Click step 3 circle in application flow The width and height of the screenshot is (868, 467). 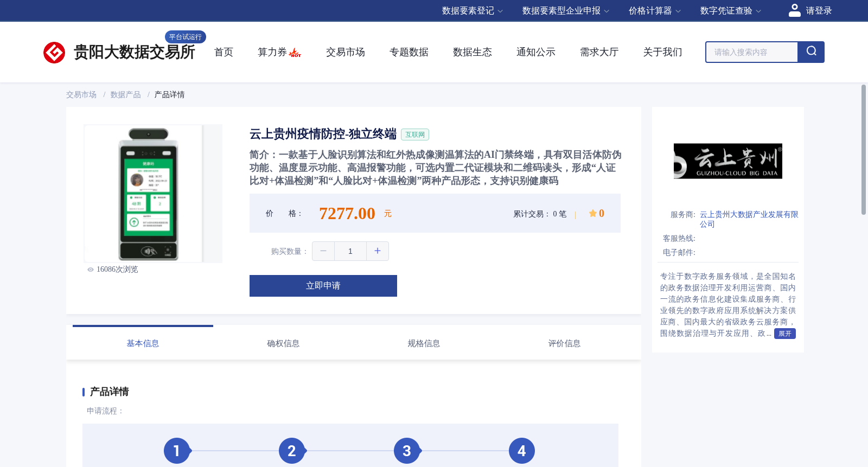tap(407, 451)
